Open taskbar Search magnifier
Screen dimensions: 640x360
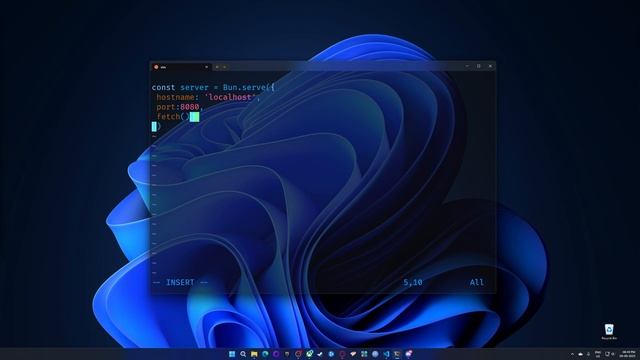tap(243, 354)
